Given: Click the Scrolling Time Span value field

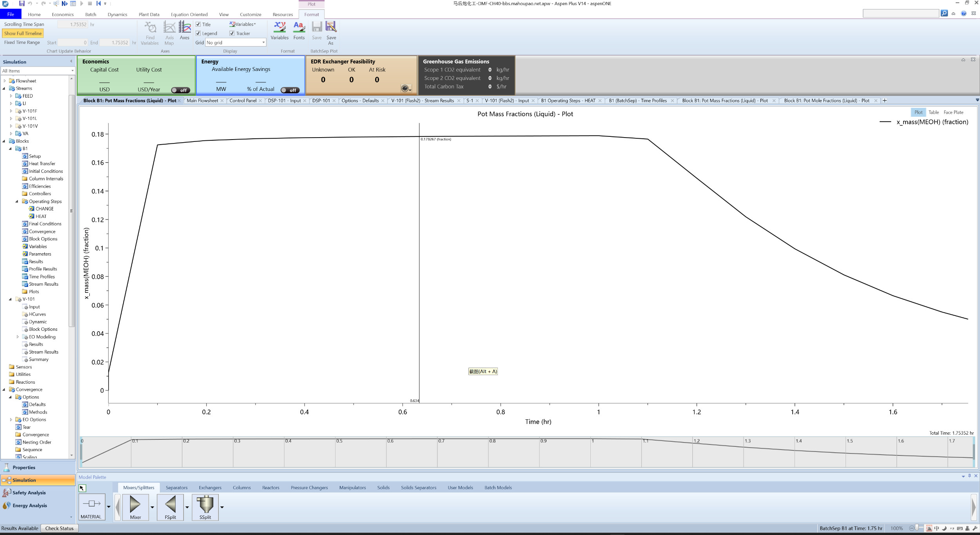Looking at the screenshot, I should pyautogui.click(x=73, y=24).
